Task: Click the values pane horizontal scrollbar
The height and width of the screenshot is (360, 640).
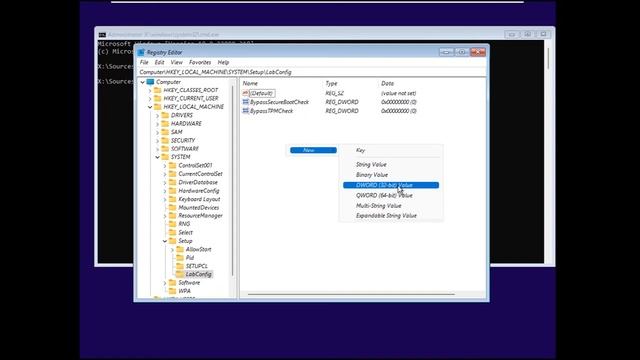Action: (x=351, y=294)
